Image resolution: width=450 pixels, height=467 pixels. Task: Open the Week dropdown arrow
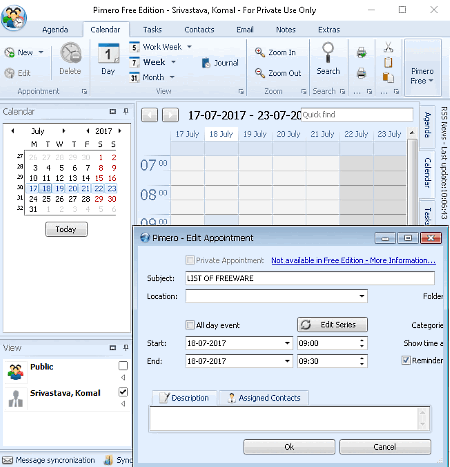pyautogui.click(x=173, y=62)
